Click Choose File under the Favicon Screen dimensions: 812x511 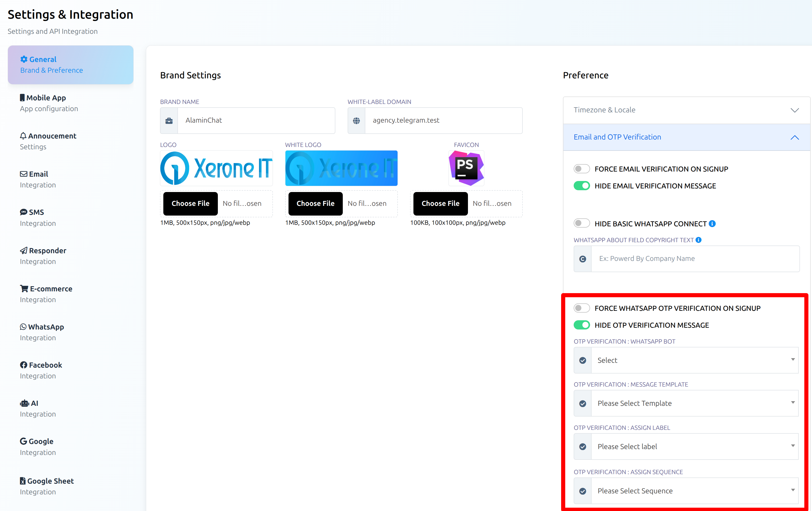coord(440,203)
